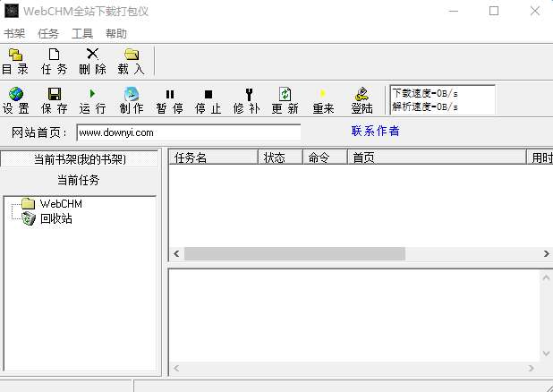
Task: Click the 重来 redo icon
Action: pyautogui.click(x=323, y=94)
